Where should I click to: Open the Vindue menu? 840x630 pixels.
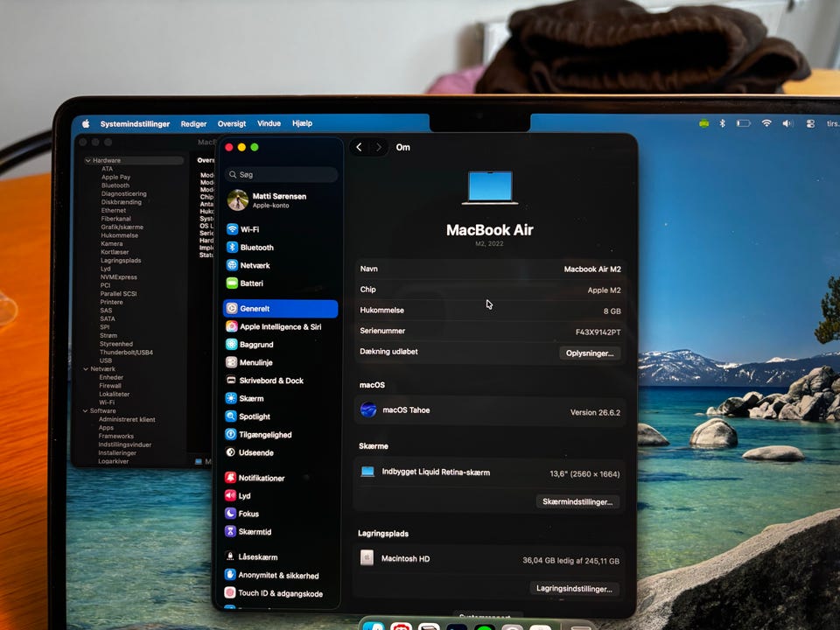click(x=269, y=123)
